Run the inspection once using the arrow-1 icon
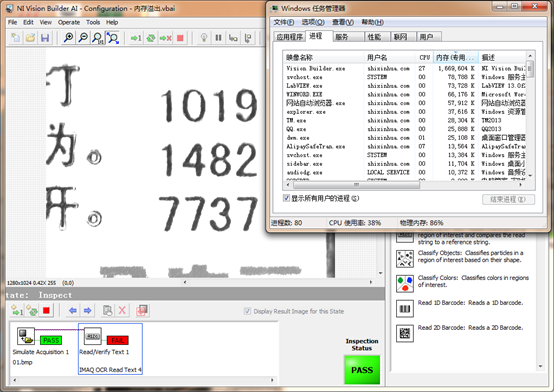Image resolution: width=554 pixels, height=392 pixels. pyautogui.click(x=136, y=37)
